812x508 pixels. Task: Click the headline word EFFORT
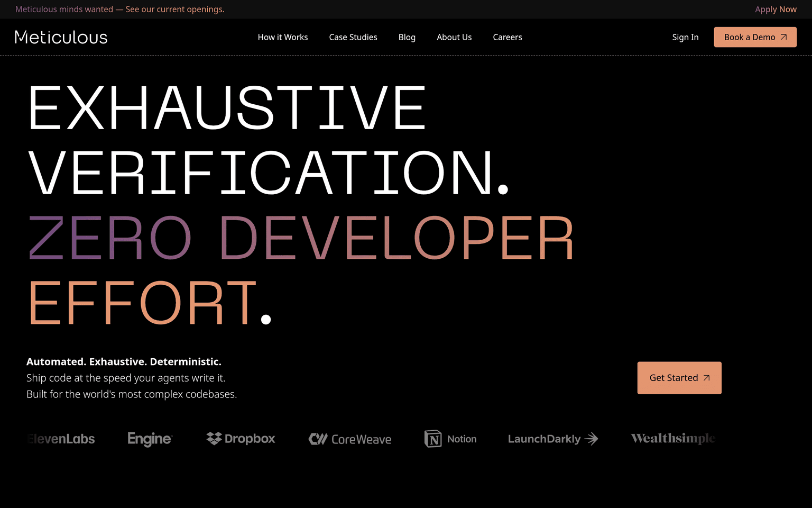coord(150,303)
